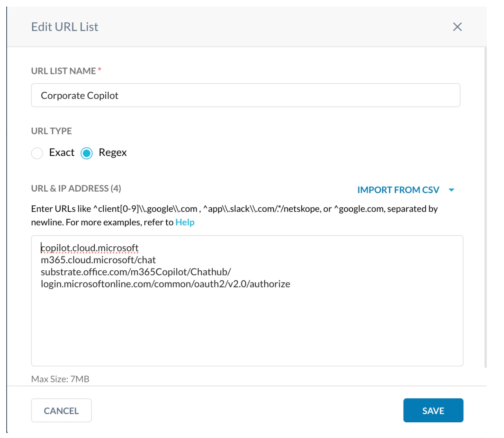Select the Regex URL type radio button

pos(87,153)
